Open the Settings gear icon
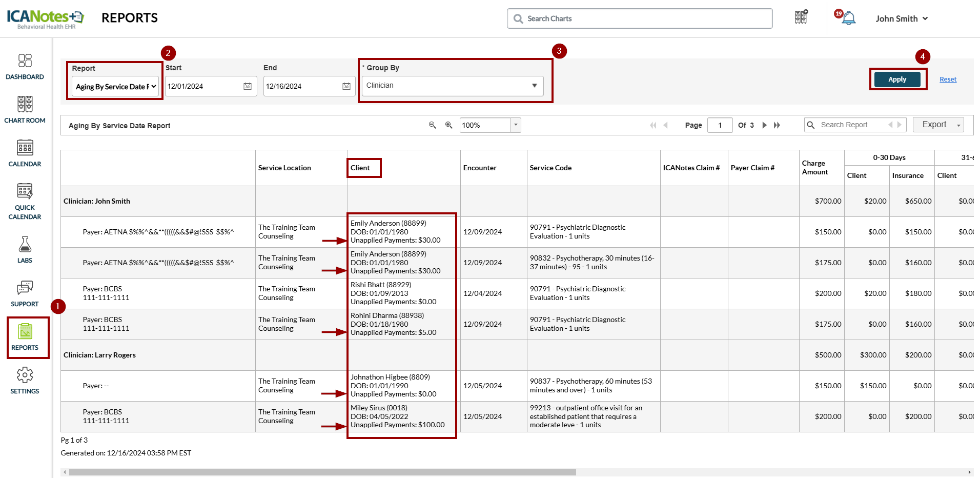Image resolution: width=980 pixels, height=478 pixels. (25, 381)
